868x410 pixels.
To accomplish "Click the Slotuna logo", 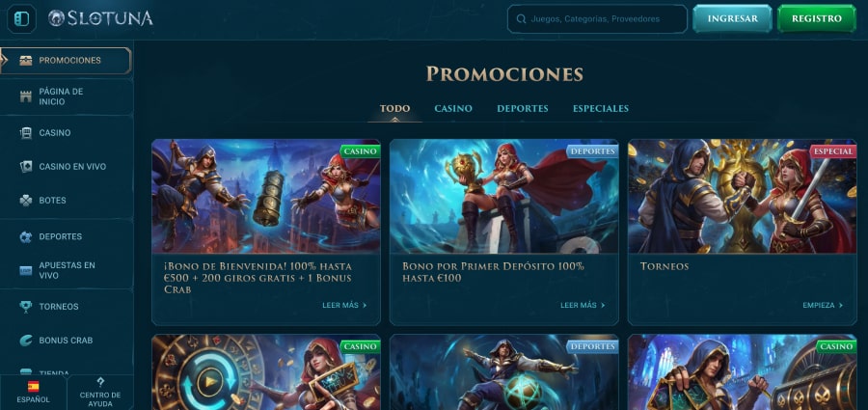I will [x=100, y=18].
